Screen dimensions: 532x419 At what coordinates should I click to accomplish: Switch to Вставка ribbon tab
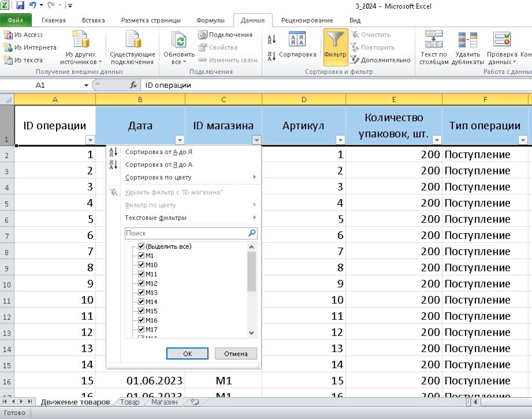tap(93, 20)
